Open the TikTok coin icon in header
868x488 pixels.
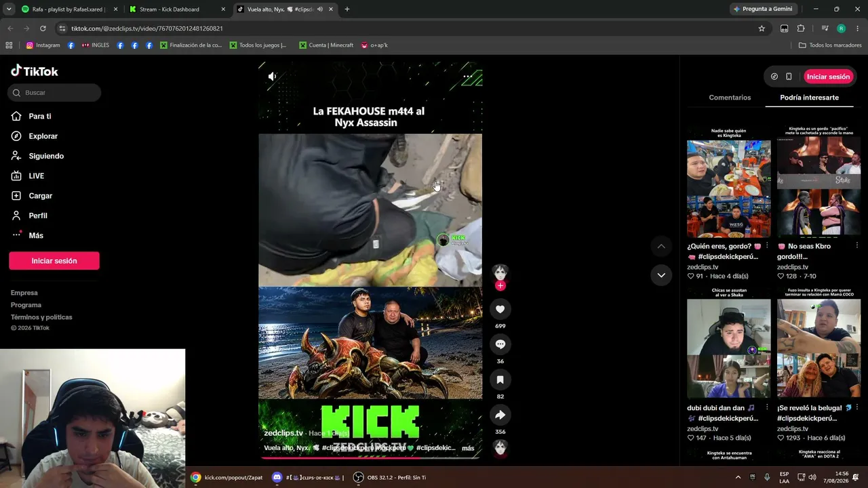point(774,77)
